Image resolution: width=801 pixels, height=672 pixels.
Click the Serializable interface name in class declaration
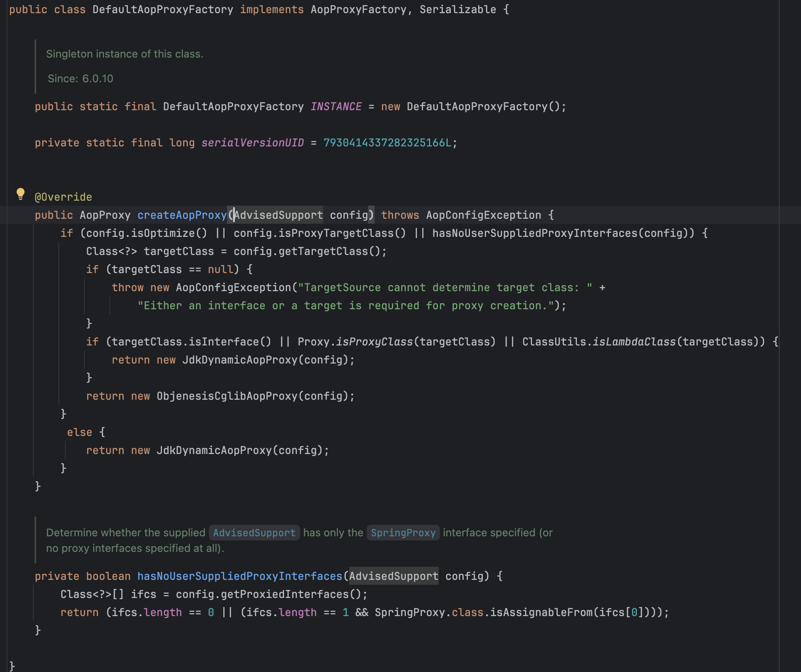tap(458, 9)
